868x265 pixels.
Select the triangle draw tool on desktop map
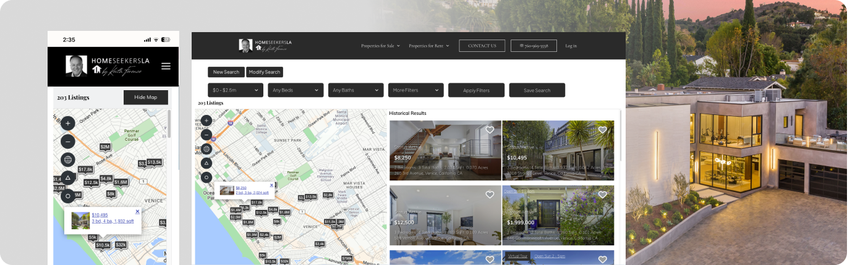point(206,163)
